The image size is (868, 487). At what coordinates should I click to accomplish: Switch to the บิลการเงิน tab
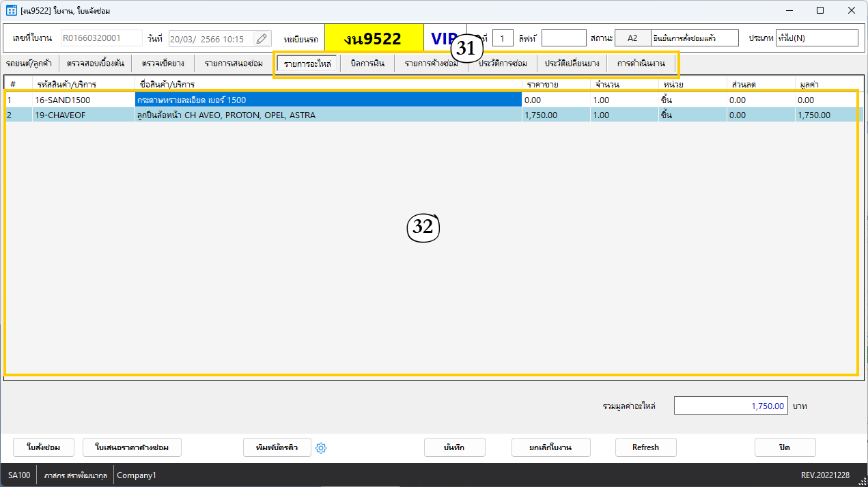pyautogui.click(x=367, y=64)
